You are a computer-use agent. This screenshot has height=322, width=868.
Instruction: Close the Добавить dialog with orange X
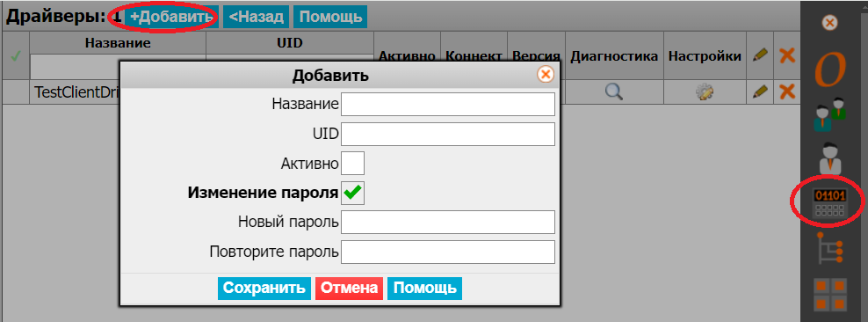tap(546, 74)
